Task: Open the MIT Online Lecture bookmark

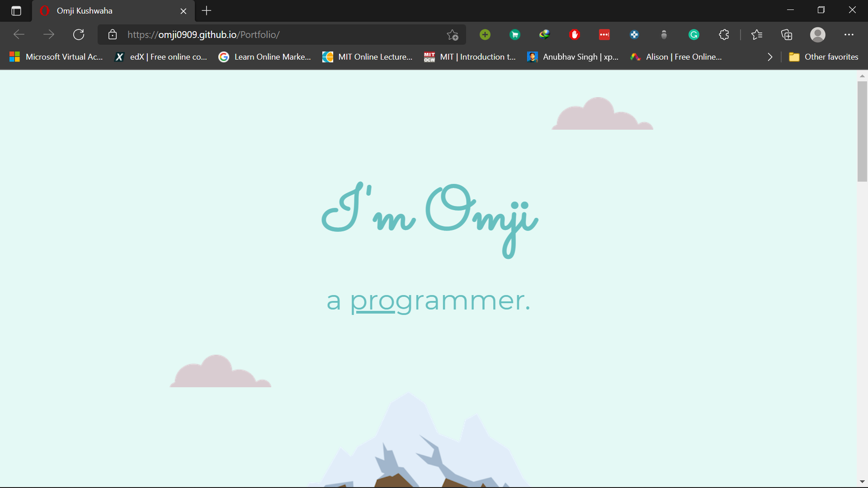Action: (x=368, y=57)
